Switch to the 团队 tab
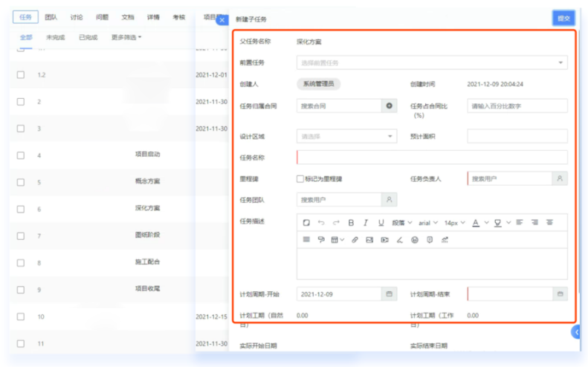 51,16
